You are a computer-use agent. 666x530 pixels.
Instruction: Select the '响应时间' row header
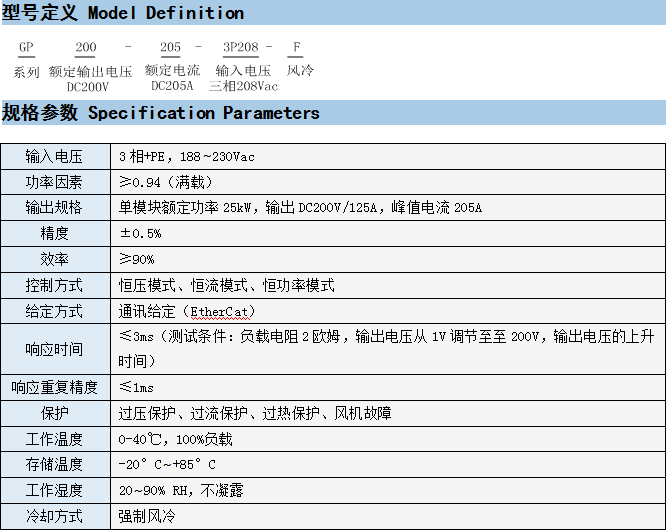pyautogui.click(x=56, y=350)
